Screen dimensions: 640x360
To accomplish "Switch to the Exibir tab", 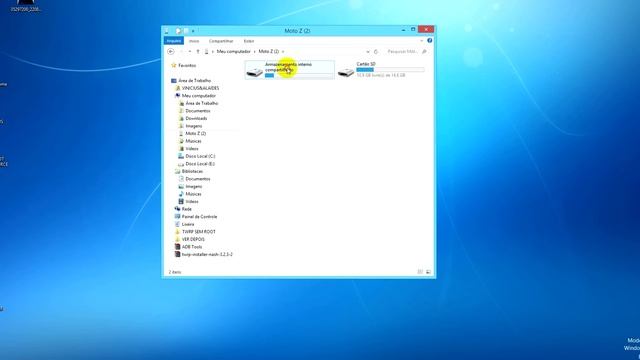I will 249,41.
